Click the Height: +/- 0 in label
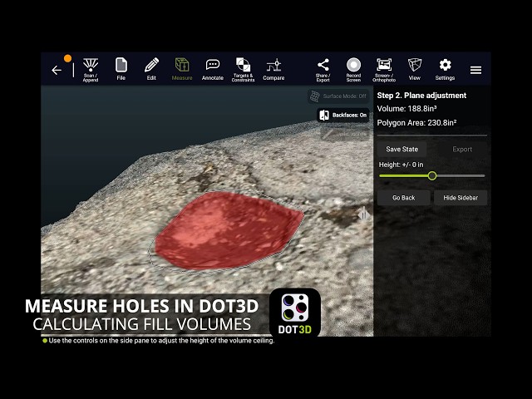This screenshot has height=399, width=532. point(401,165)
